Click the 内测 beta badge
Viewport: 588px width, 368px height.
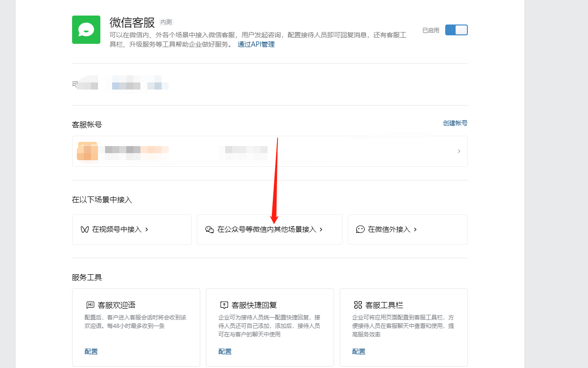pos(166,22)
